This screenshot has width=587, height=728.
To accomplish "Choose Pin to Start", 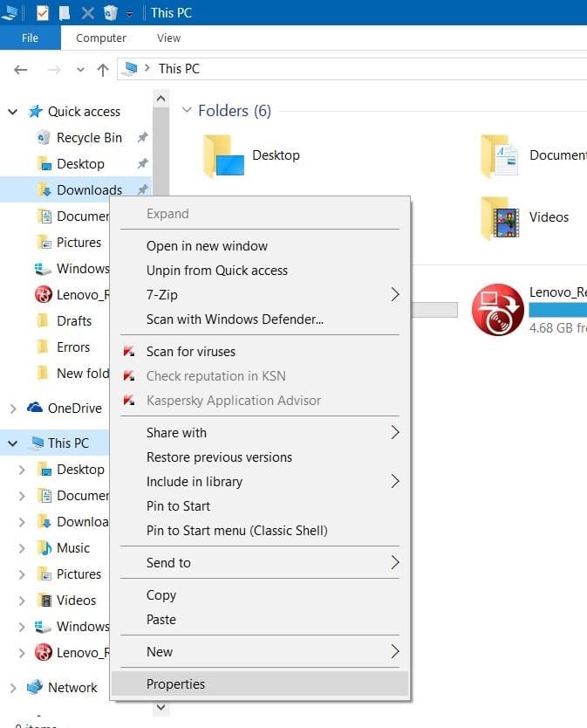I will (x=260, y=506).
